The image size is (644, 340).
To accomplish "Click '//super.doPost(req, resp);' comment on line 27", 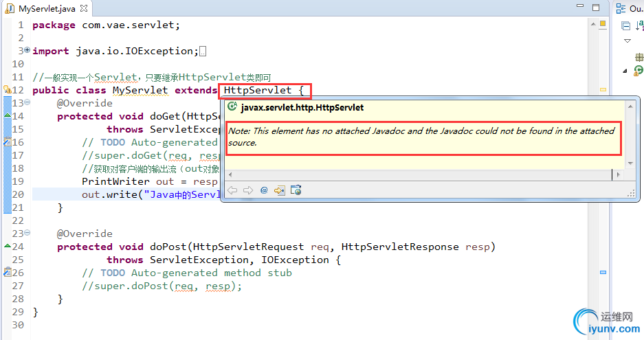I will point(162,286).
